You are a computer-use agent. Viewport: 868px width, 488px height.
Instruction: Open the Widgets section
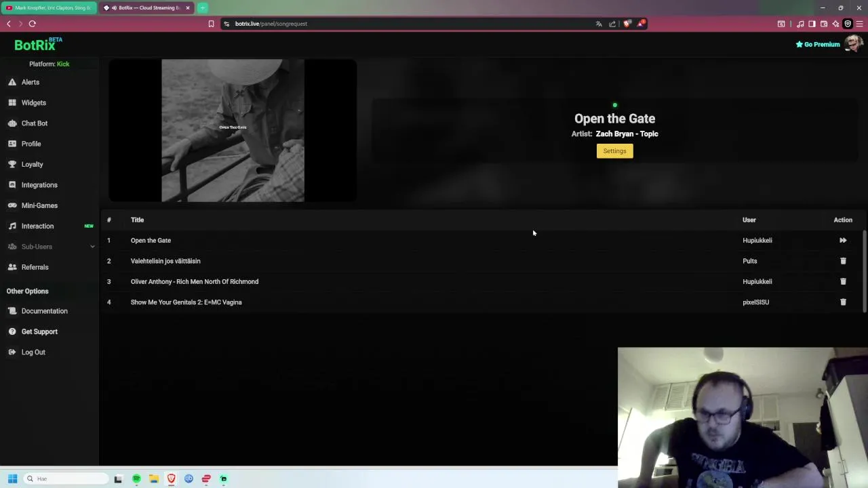pos(33,103)
